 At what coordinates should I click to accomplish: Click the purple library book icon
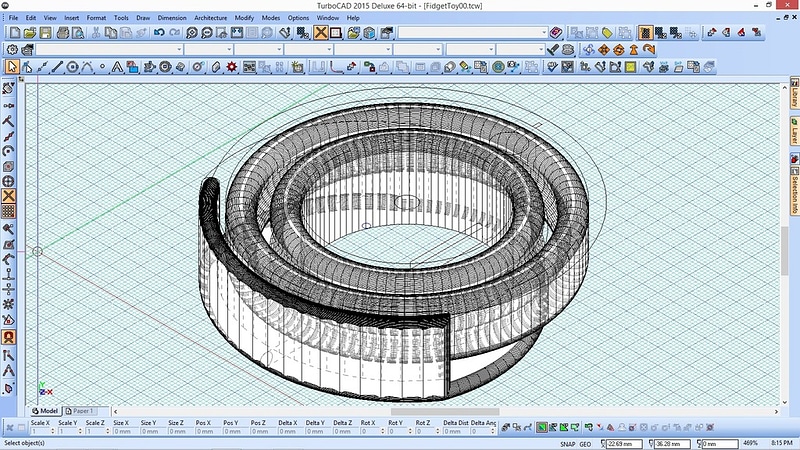click(x=556, y=33)
